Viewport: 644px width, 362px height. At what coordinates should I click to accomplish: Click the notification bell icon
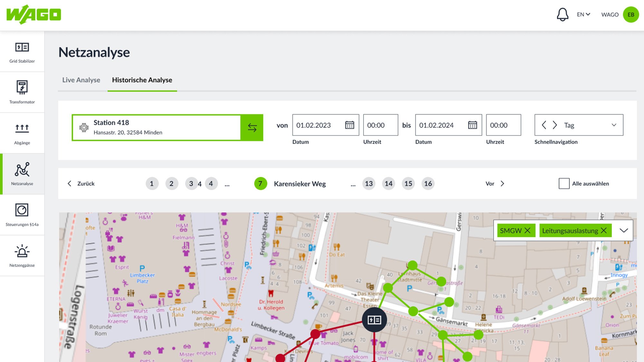click(x=562, y=14)
